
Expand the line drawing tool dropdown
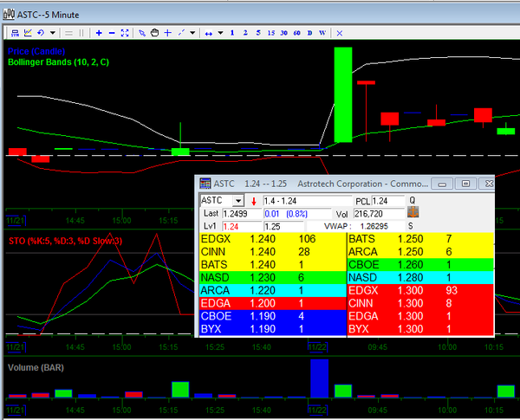coord(193,33)
